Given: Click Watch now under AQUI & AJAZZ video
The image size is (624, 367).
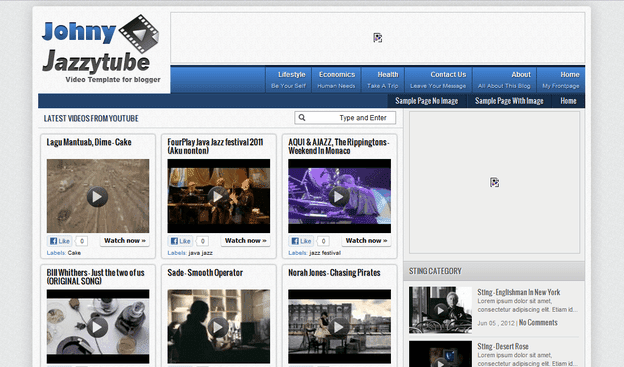Looking at the screenshot, I should (367, 241).
